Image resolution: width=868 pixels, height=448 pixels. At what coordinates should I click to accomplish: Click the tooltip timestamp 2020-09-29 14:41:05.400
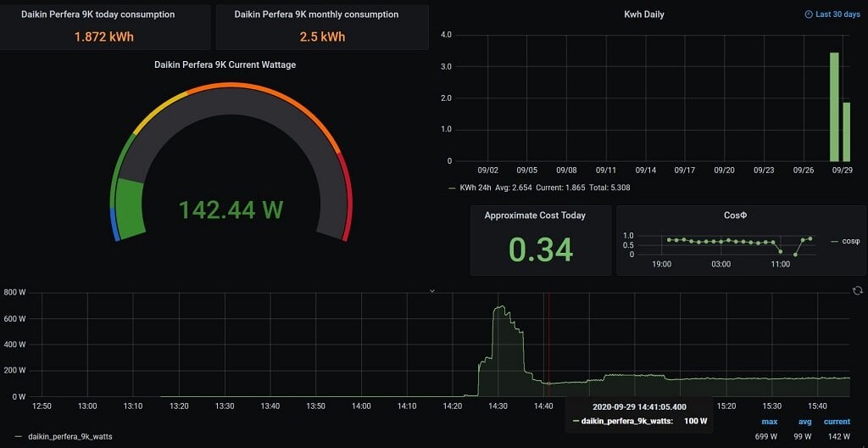(639, 407)
